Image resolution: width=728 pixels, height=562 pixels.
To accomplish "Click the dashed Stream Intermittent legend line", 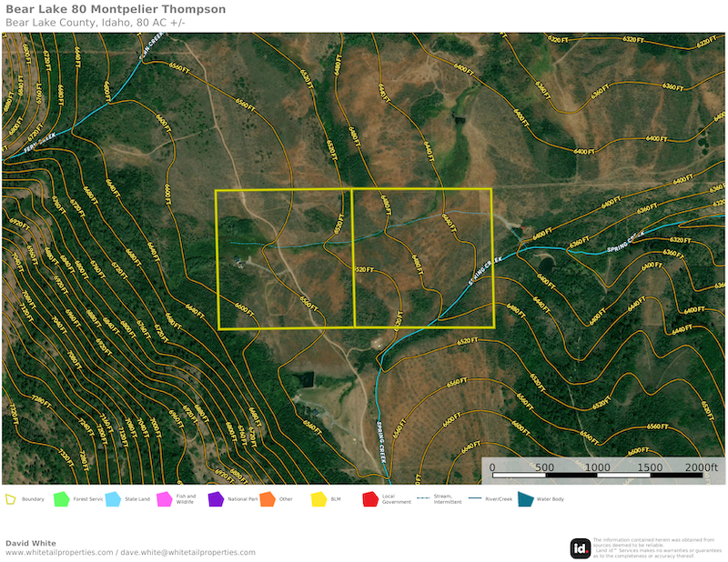I will [x=423, y=498].
